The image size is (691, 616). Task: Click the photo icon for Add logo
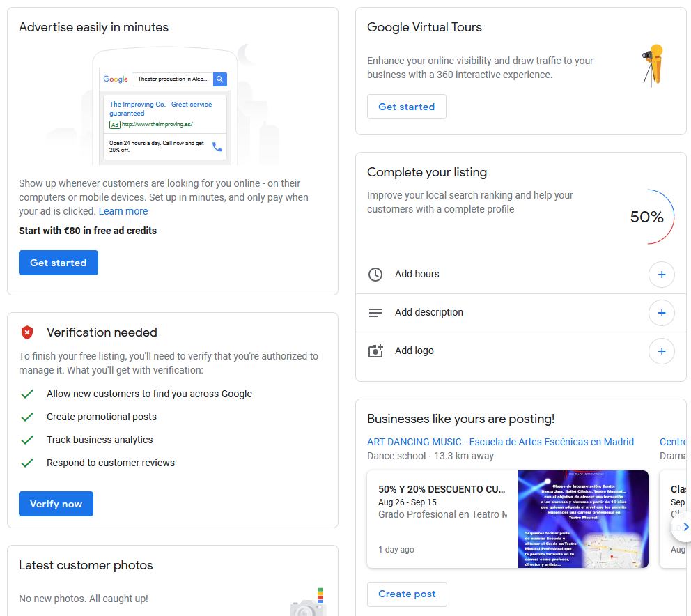(x=375, y=351)
